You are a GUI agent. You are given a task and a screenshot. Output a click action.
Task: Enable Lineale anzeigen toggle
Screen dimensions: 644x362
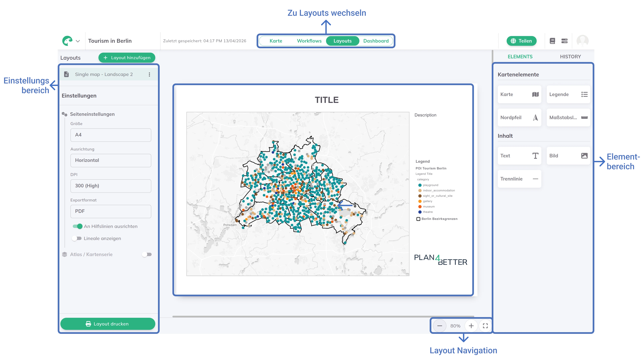[76, 238]
